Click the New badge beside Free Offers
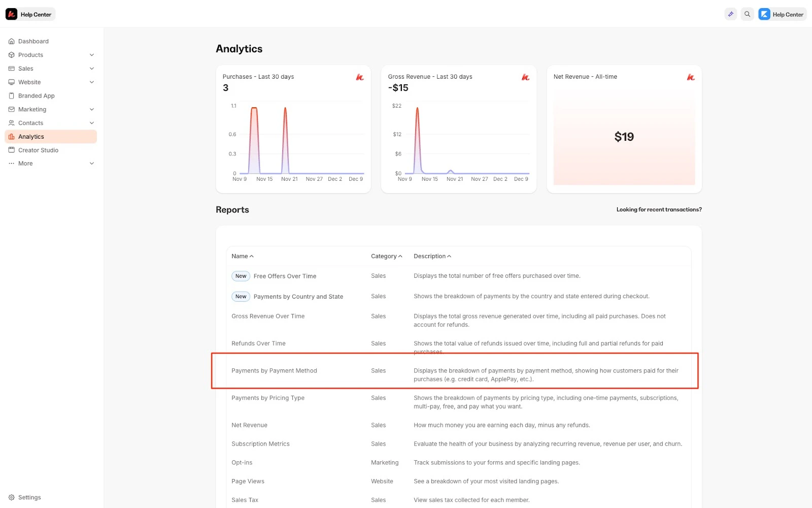The image size is (812, 508). tap(241, 276)
